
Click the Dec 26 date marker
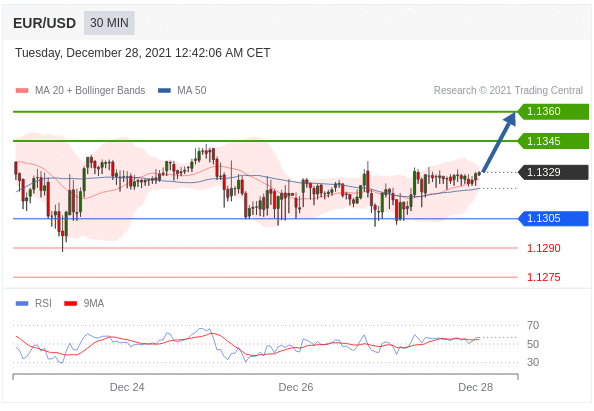point(296,387)
